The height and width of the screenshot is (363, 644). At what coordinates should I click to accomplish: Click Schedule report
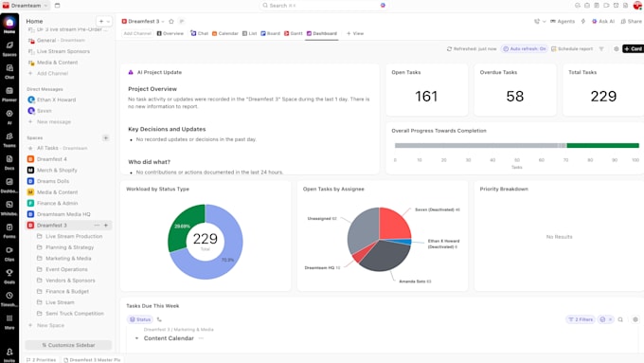pos(572,49)
